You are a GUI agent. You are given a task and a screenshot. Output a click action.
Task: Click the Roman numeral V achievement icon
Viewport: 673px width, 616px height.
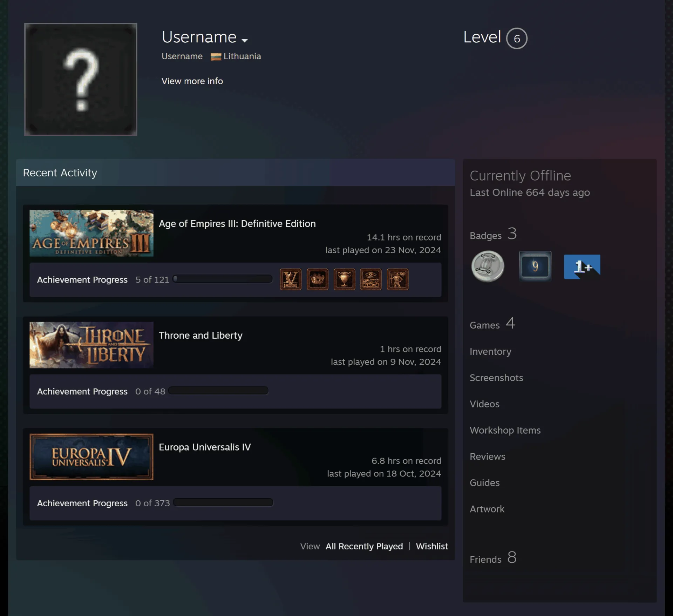pos(291,279)
